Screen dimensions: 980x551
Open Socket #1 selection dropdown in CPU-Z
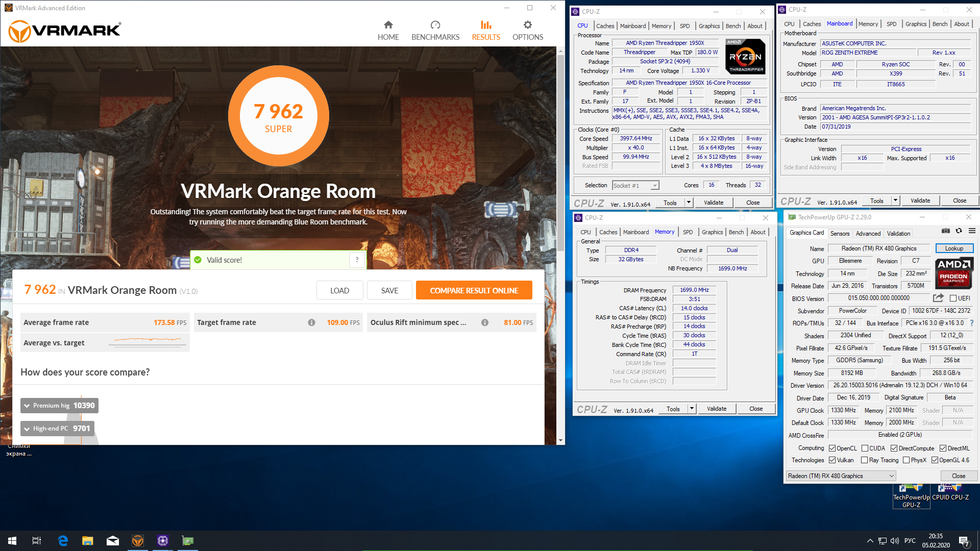(636, 186)
